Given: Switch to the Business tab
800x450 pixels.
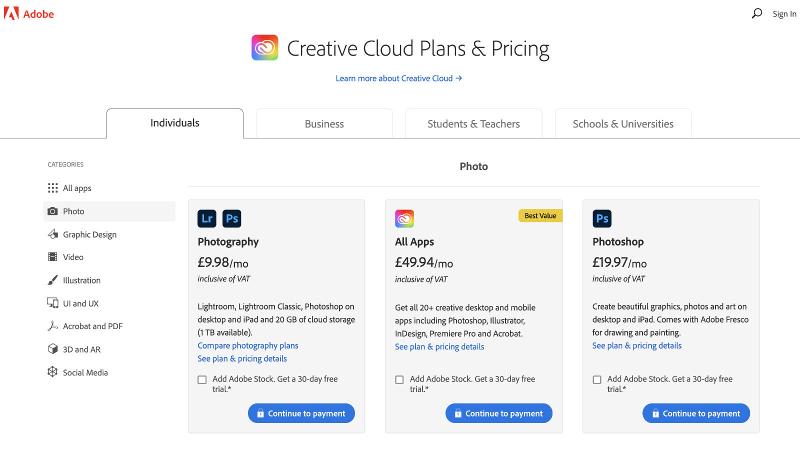Looking at the screenshot, I should tap(324, 124).
